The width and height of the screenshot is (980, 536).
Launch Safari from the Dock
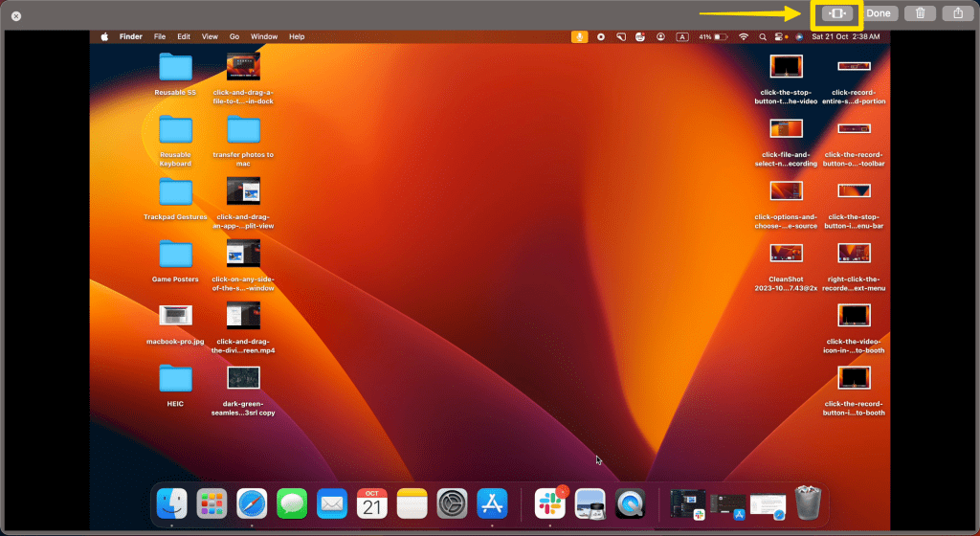(252, 503)
